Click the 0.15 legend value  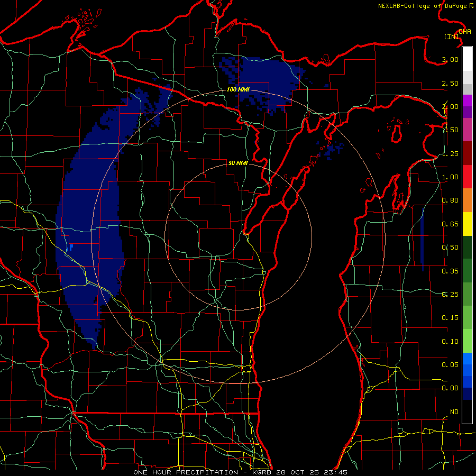coord(450,318)
